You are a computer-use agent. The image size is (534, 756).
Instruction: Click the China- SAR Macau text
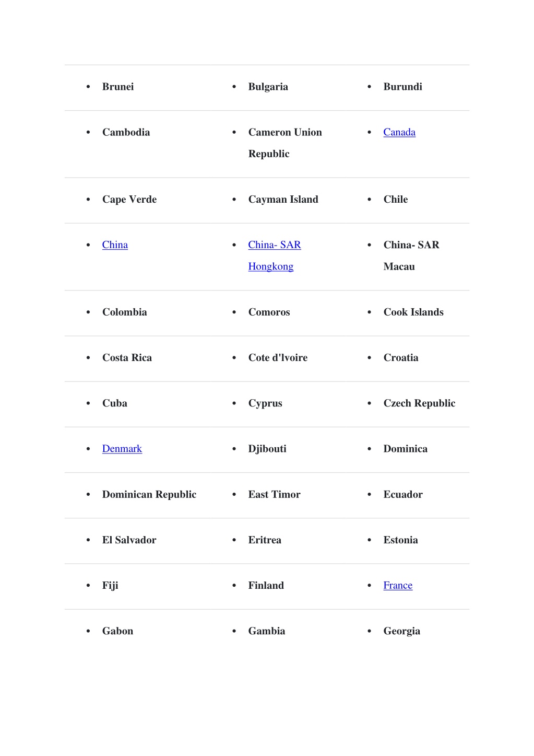pos(411,255)
